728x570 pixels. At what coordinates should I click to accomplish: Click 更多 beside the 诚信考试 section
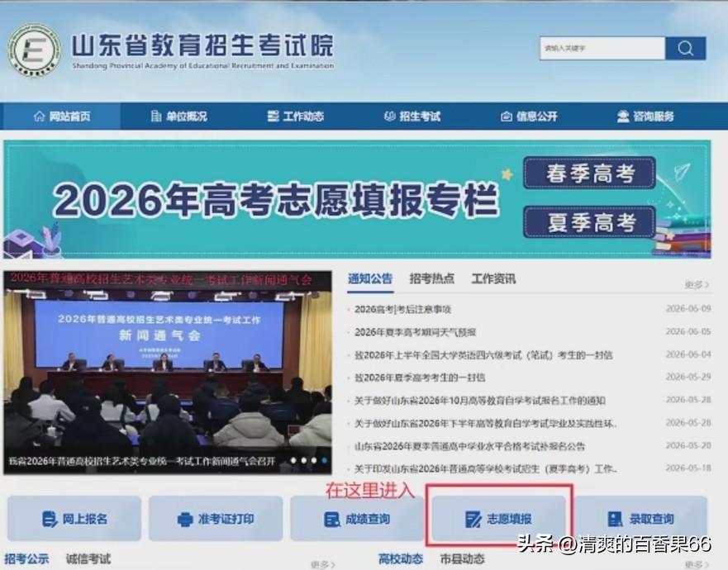pos(322,564)
